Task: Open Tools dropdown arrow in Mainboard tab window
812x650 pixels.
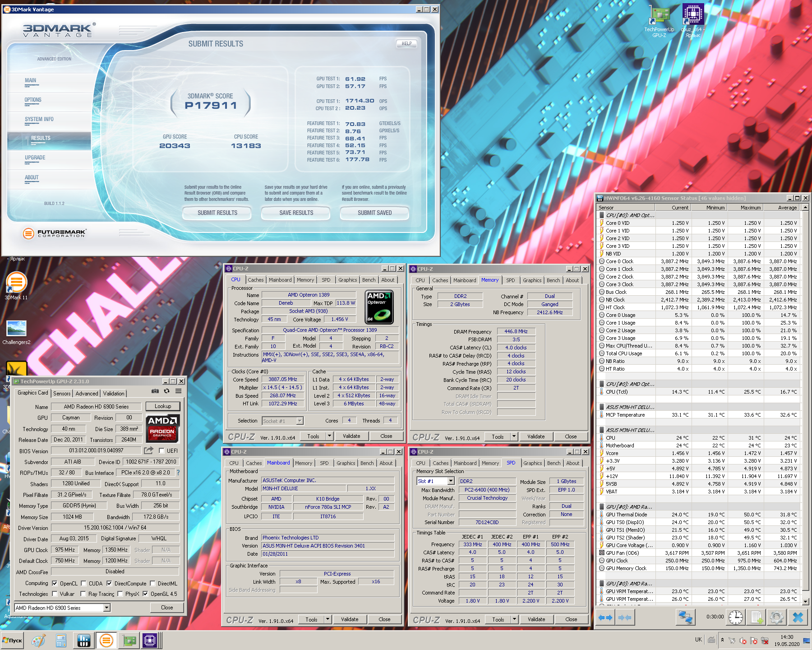Action: (328, 619)
